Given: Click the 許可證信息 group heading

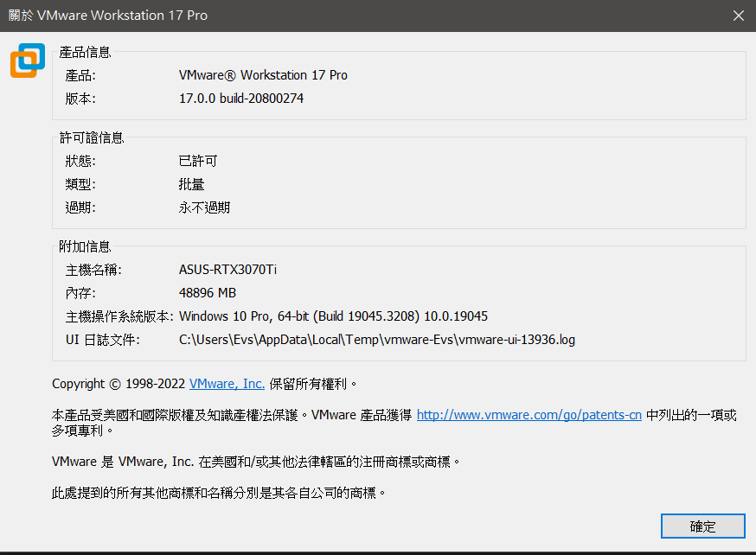Looking at the screenshot, I should coord(92,137).
